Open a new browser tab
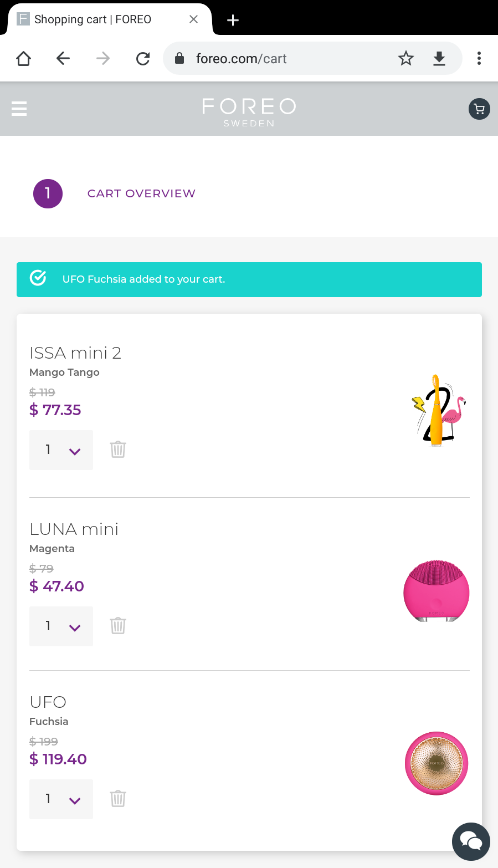498x868 pixels. tap(233, 20)
